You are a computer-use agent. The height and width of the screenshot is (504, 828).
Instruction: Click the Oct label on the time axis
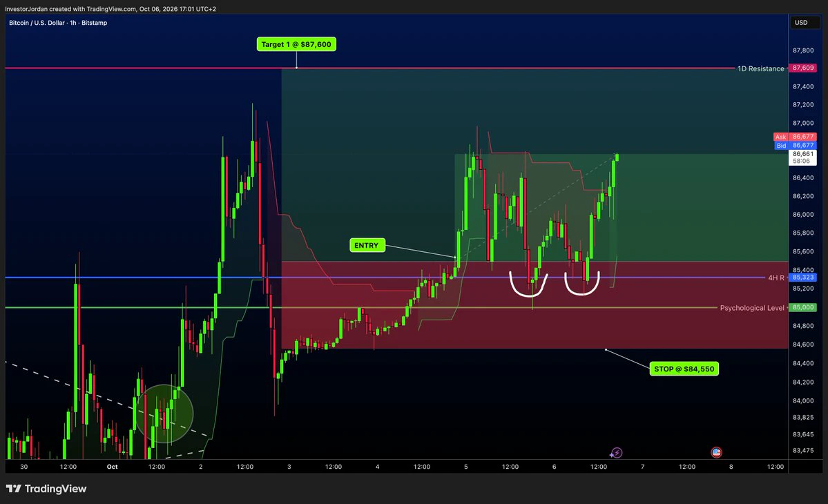pyautogui.click(x=112, y=467)
